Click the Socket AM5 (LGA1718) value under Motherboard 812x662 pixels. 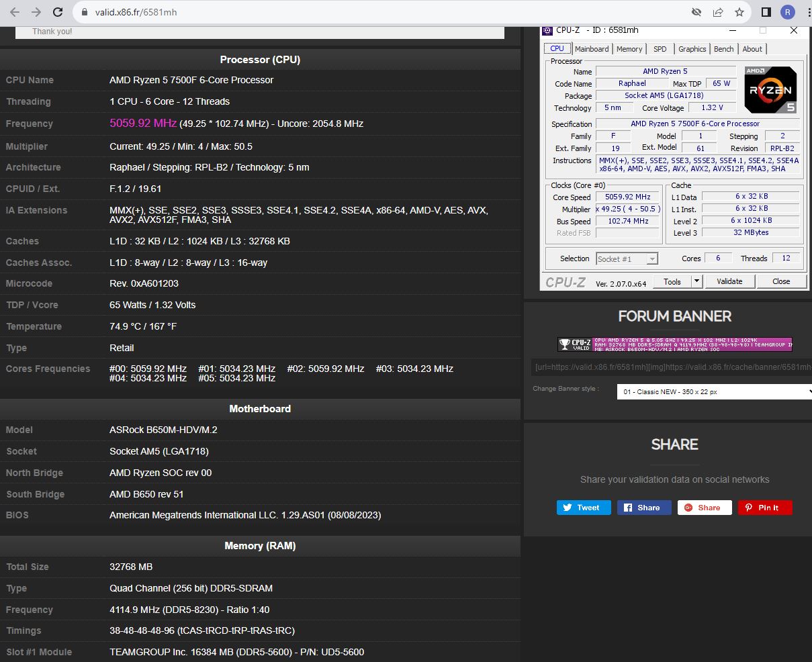(159, 451)
